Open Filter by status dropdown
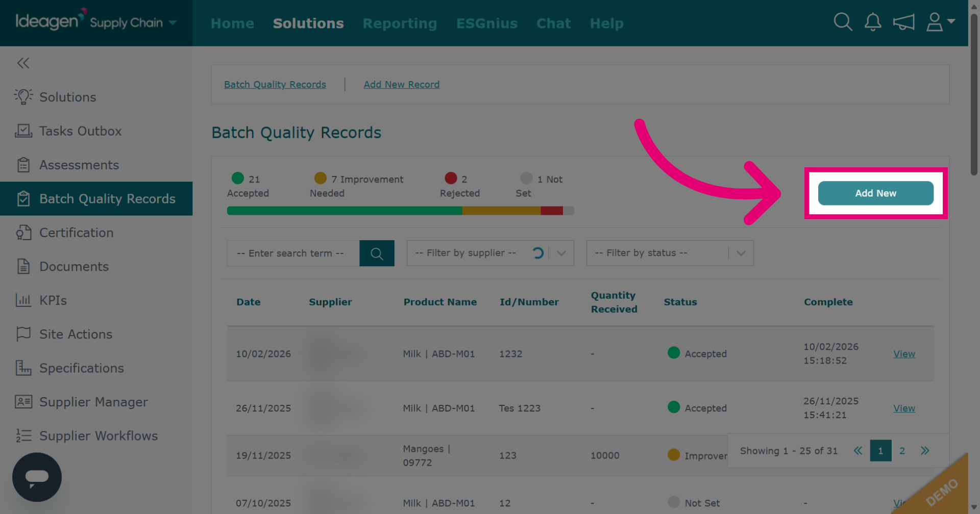The height and width of the screenshot is (514, 980). tap(670, 253)
